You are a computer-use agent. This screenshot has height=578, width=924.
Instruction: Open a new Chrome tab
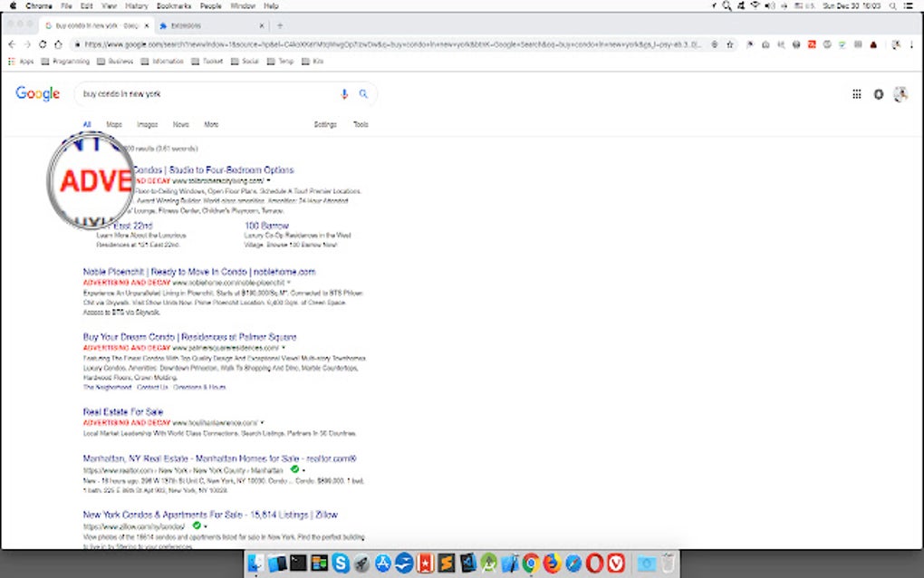280,26
